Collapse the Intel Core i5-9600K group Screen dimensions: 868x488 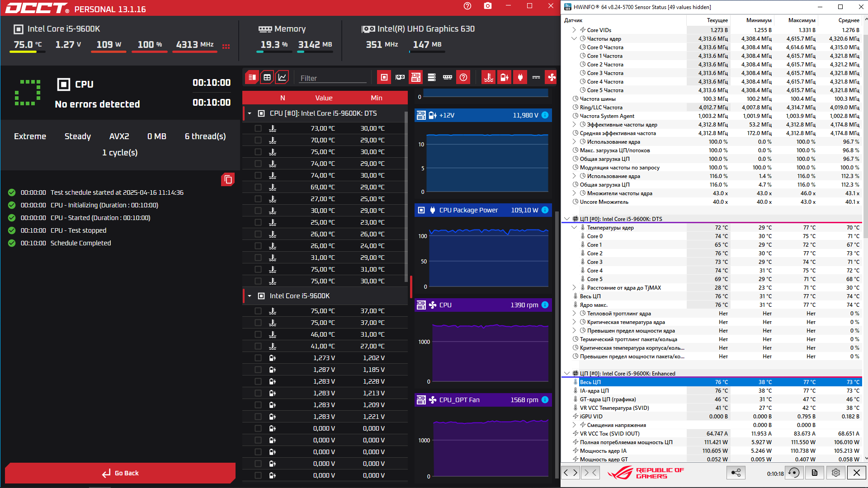coord(250,296)
